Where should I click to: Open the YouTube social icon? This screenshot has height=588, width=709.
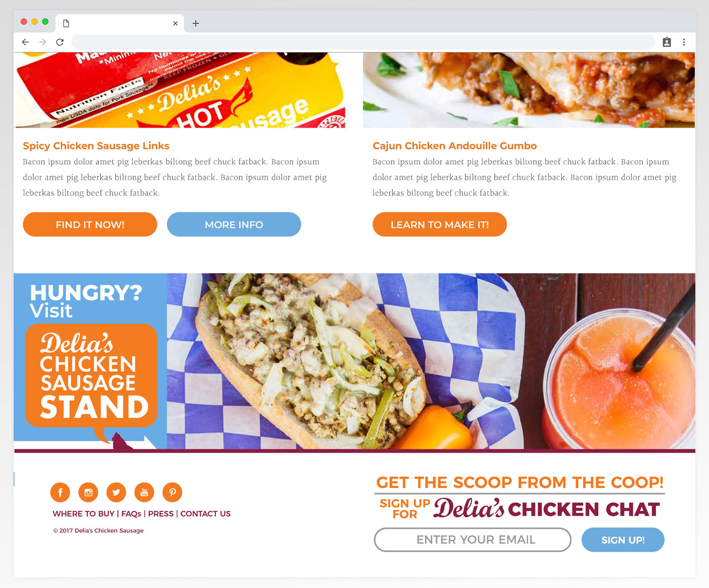(x=144, y=492)
